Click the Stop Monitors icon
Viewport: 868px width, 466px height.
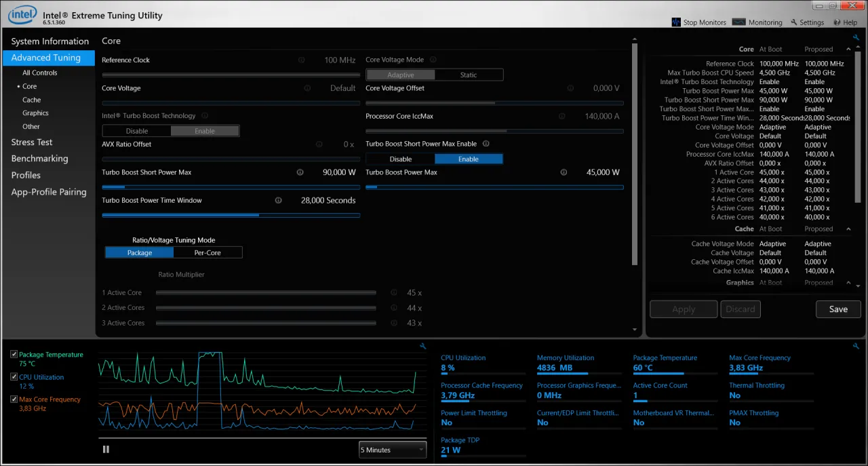(676, 22)
